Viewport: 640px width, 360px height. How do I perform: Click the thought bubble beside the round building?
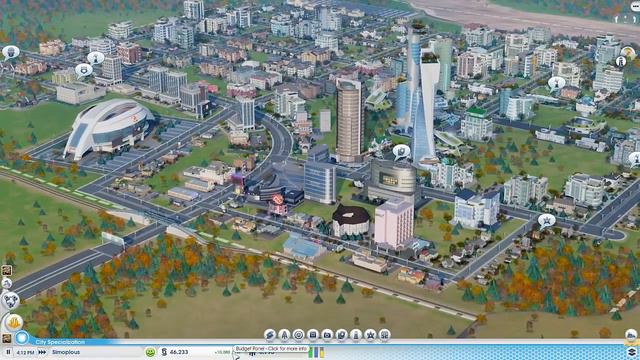click(x=401, y=152)
